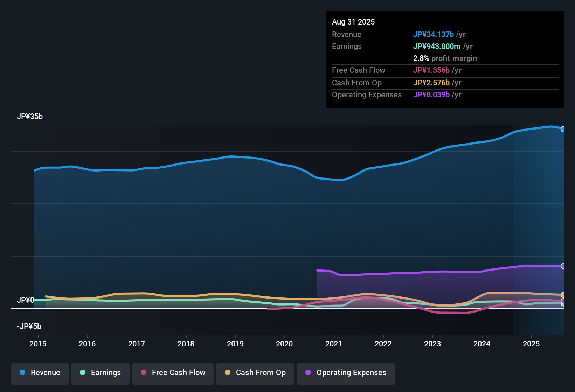The height and width of the screenshot is (392, 575).
Task: Expand the Operating Expenses legend entry
Action: click(x=346, y=373)
